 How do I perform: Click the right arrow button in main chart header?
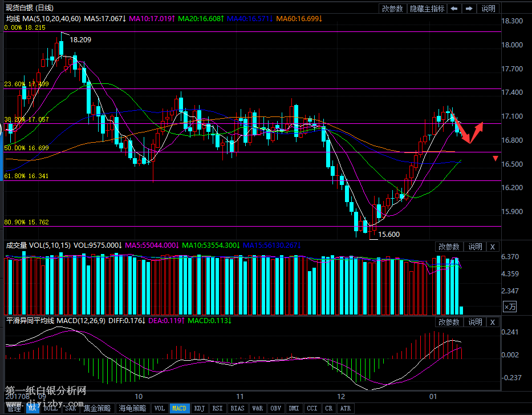coord(469,9)
